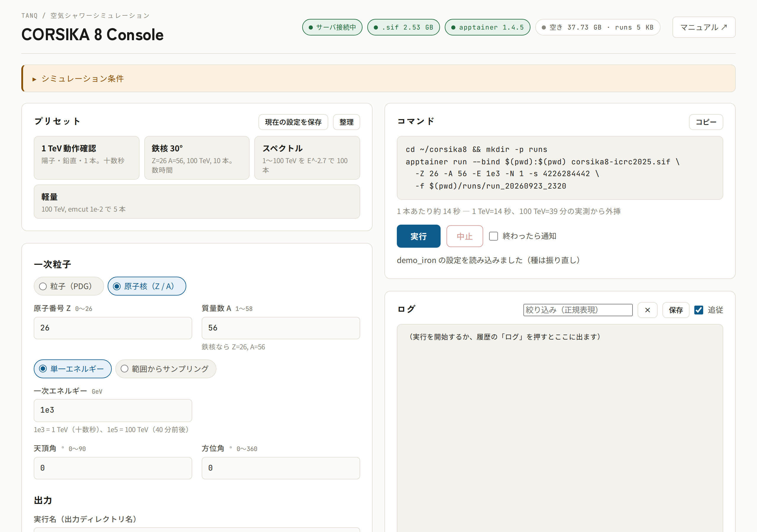Load the 鉄核 30° preset
This screenshot has height=532, width=757.
(197, 158)
